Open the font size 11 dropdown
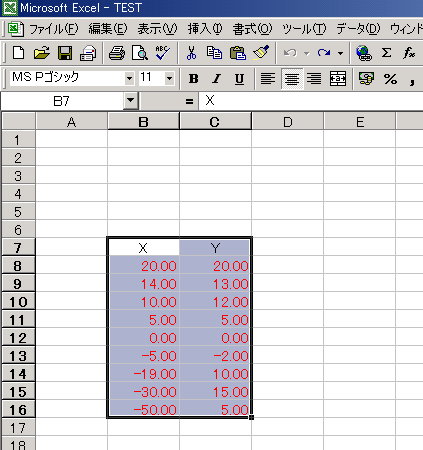 [x=169, y=79]
